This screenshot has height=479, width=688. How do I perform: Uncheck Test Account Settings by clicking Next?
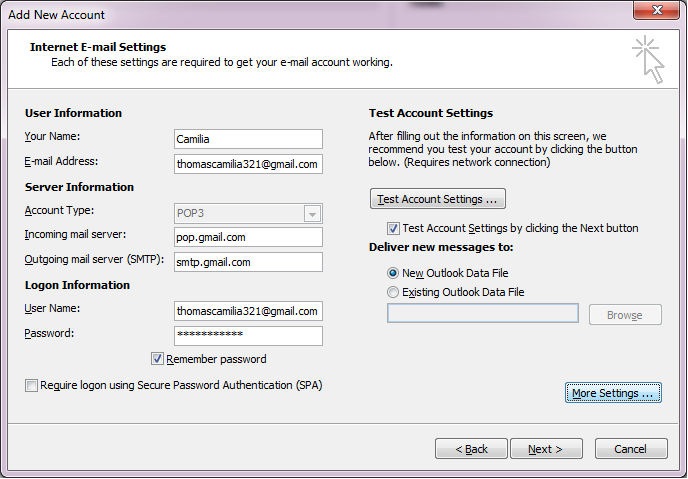pyautogui.click(x=393, y=228)
